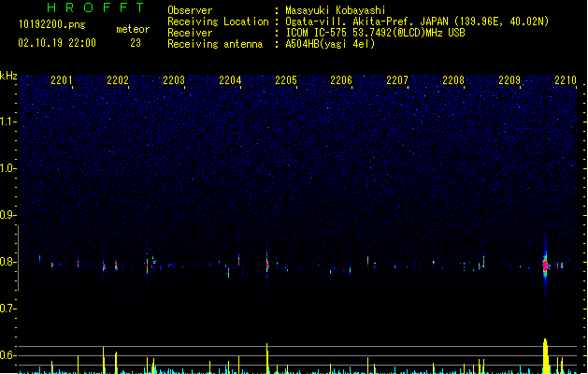Screen dimensions: 588x374
Task: Click the HROFFT title text
Action: pos(95,7)
